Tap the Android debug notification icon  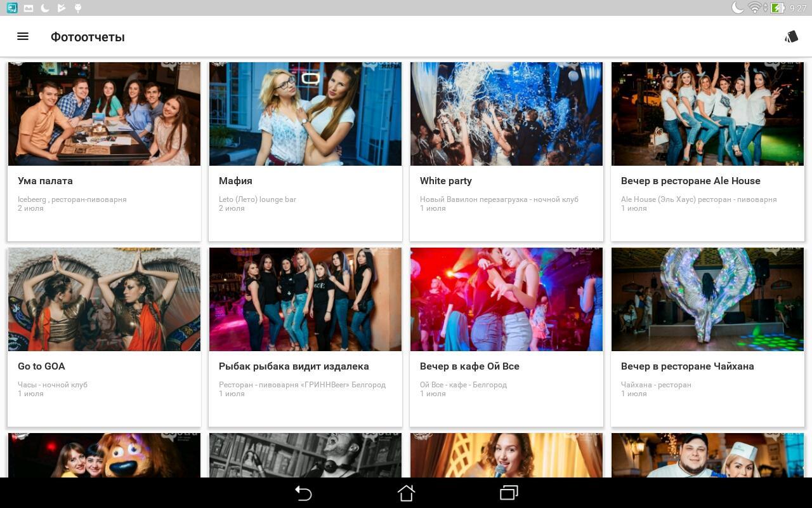coord(78,8)
